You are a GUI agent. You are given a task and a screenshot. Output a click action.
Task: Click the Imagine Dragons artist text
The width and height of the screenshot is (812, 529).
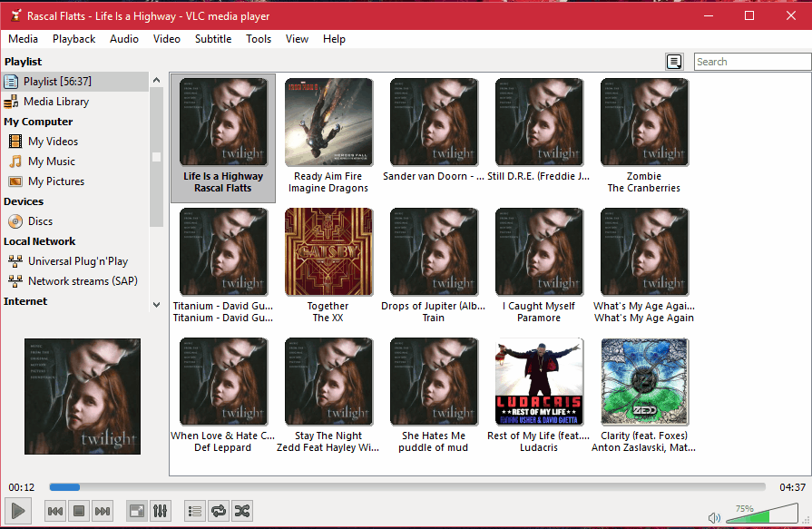pyautogui.click(x=328, y=188)
